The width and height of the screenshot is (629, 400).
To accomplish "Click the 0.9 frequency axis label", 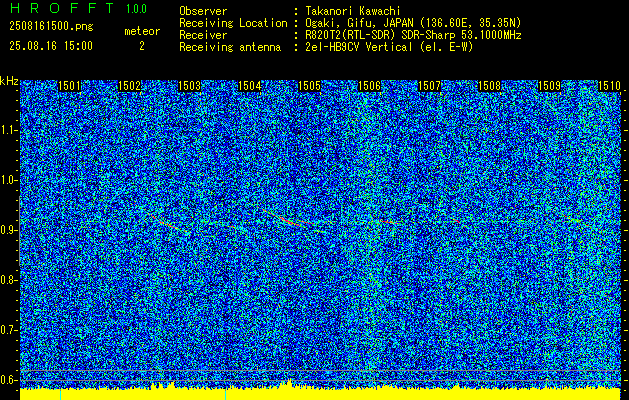I will pyautogui.click(x=9, y=230).
